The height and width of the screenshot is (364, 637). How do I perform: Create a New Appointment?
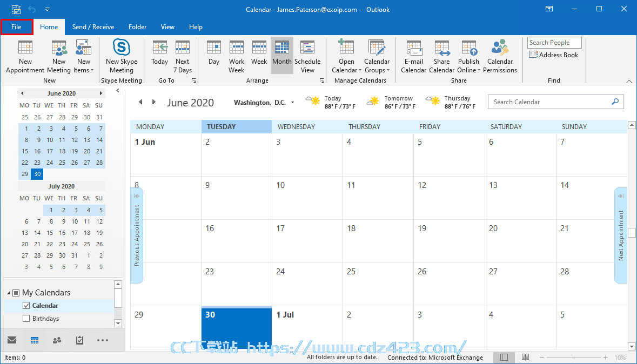[x=25, y=57]
